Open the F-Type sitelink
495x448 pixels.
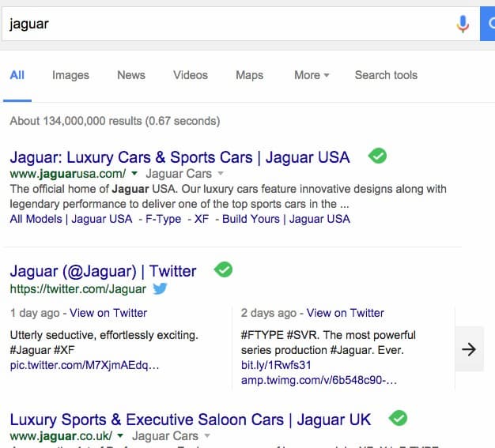(163, 219)
